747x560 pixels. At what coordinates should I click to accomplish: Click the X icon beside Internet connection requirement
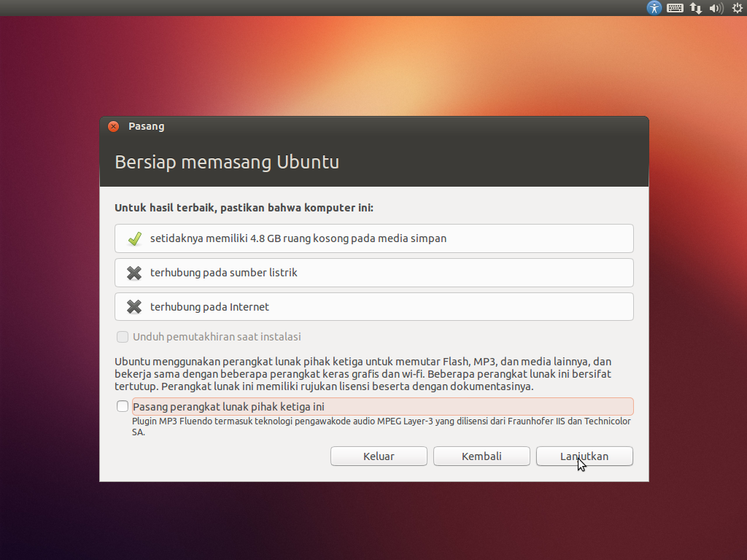click(134, 306)
